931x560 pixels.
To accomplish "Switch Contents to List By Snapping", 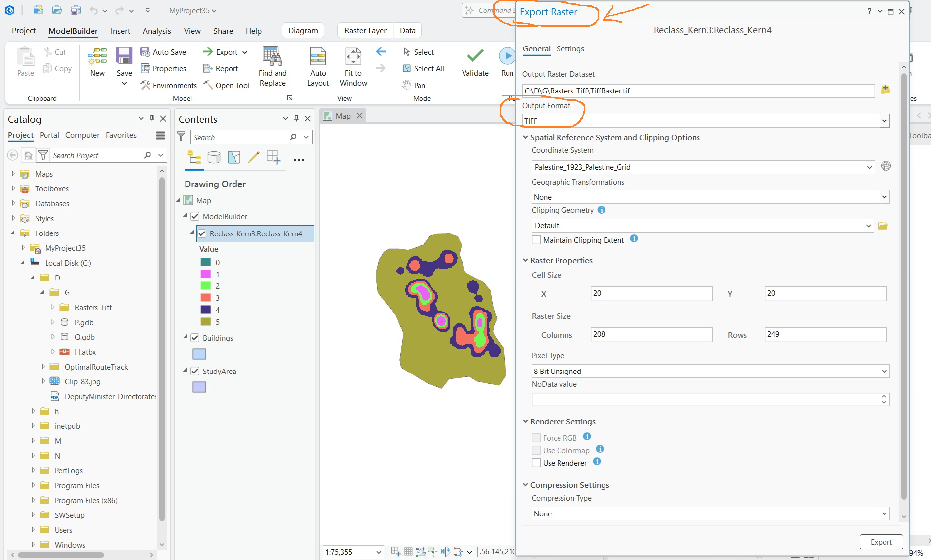I will 273,158.
